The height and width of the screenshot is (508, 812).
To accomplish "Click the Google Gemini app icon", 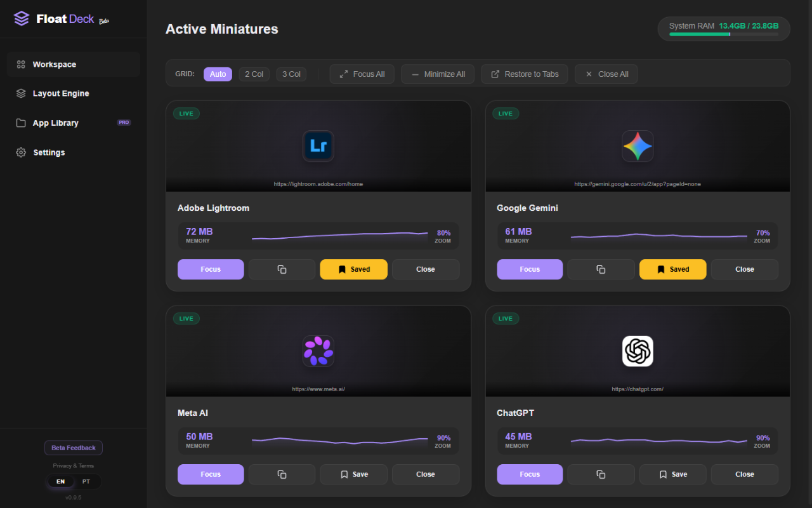I will click(638, 146).
